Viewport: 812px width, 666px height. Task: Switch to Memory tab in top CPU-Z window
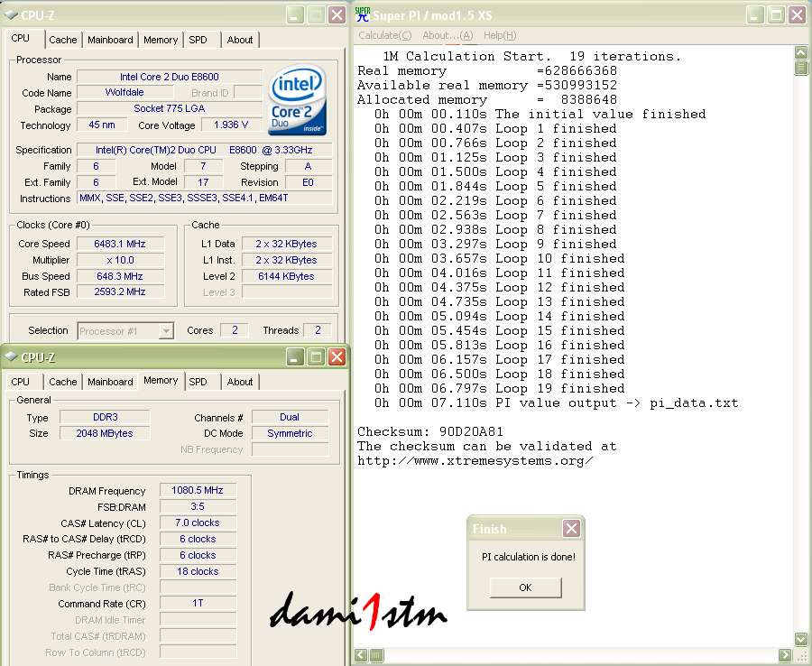(x=161, y=40)
